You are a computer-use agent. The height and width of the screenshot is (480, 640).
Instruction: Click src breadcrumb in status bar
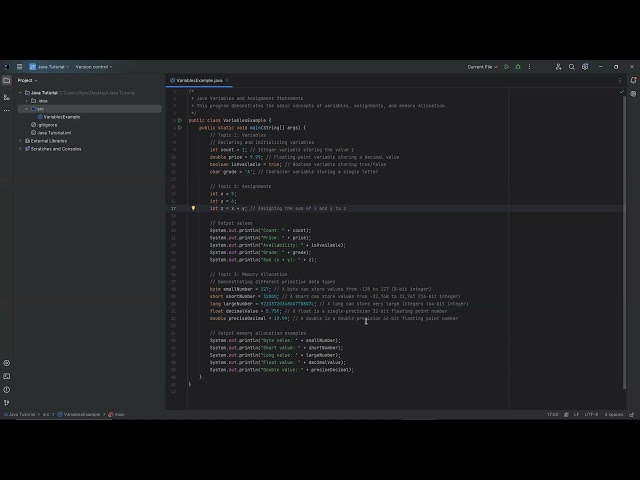tap(46, 414)
